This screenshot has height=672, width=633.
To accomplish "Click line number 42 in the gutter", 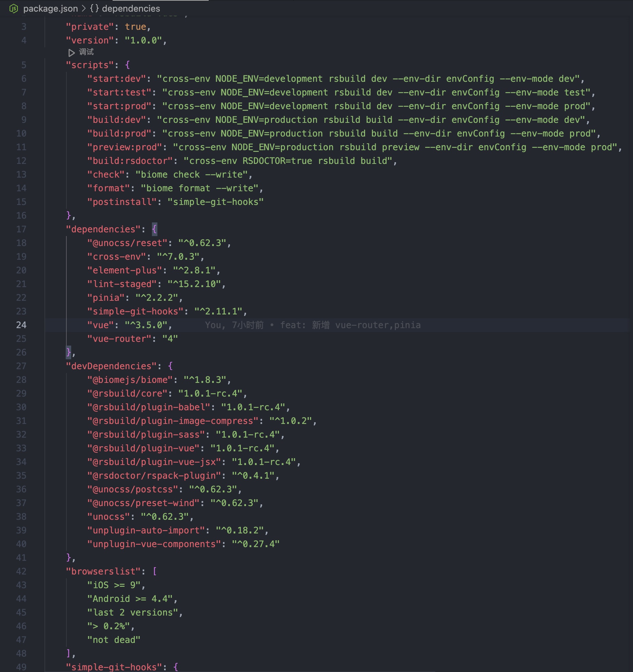I will point(21,571).
